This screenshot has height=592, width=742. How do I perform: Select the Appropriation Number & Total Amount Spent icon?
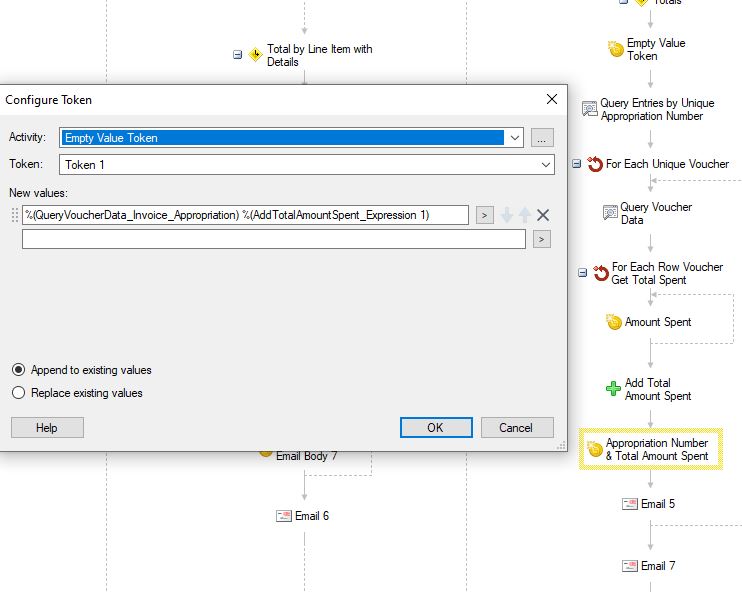[x=595, y=449]
